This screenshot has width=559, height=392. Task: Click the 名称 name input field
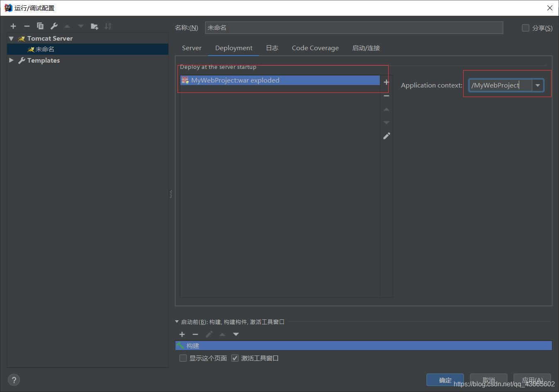point(354,28)
